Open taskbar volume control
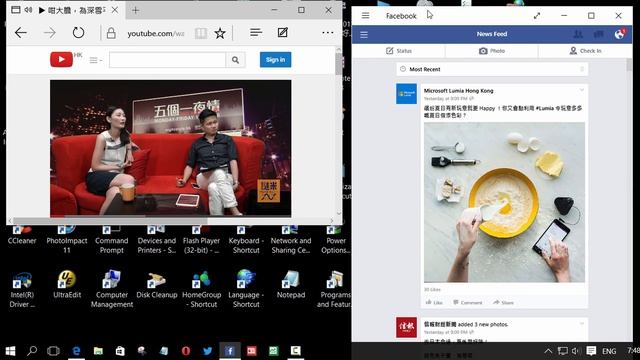The image size is (640, 360). (576, 351)
